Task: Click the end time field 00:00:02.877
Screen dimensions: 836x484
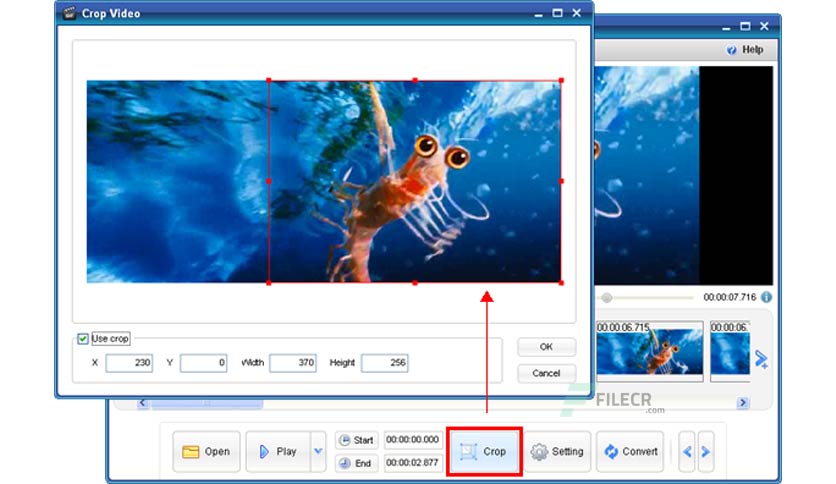Action: (x=413, y=463)
